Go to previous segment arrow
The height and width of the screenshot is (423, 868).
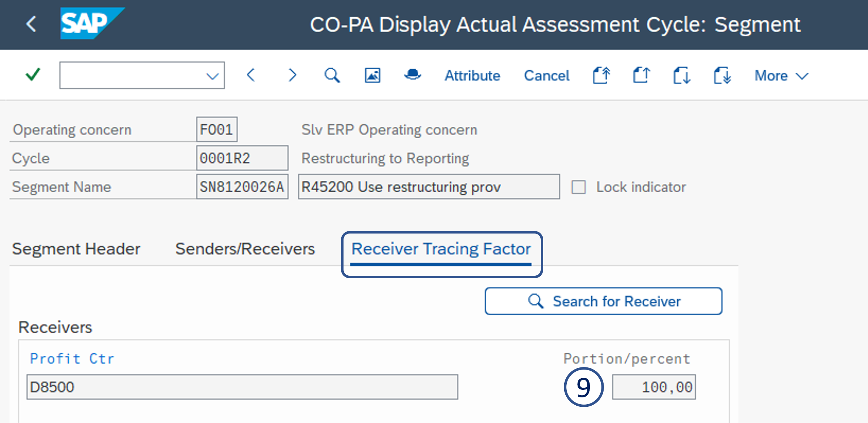[x=251, y=75]
